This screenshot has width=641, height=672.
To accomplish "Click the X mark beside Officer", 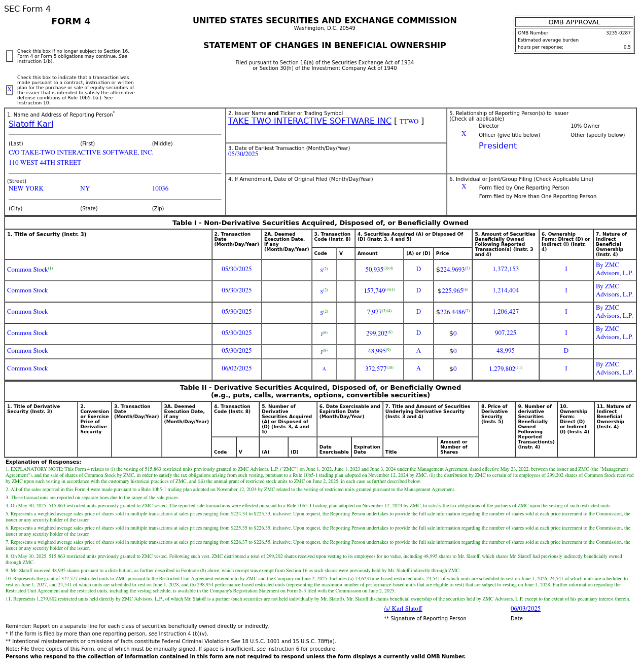I will pos(464,134).
